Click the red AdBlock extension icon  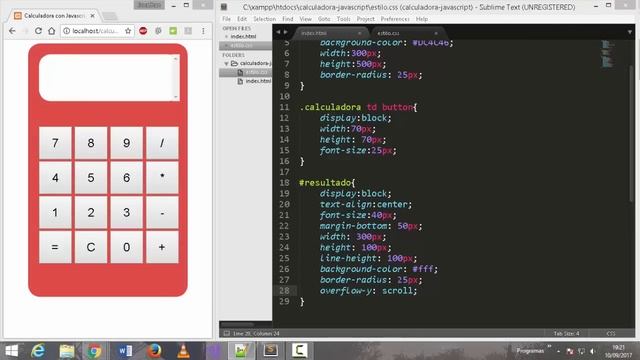[x=143, y=31]
